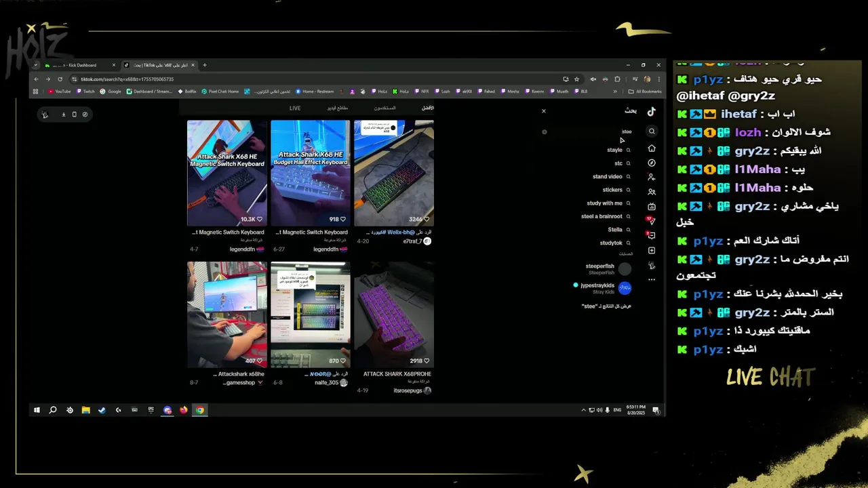Image resolution: width=868 pixels, height=488 pixels.
Task: Open the Chrome three-dot menu
Action: tap(658, 79)
